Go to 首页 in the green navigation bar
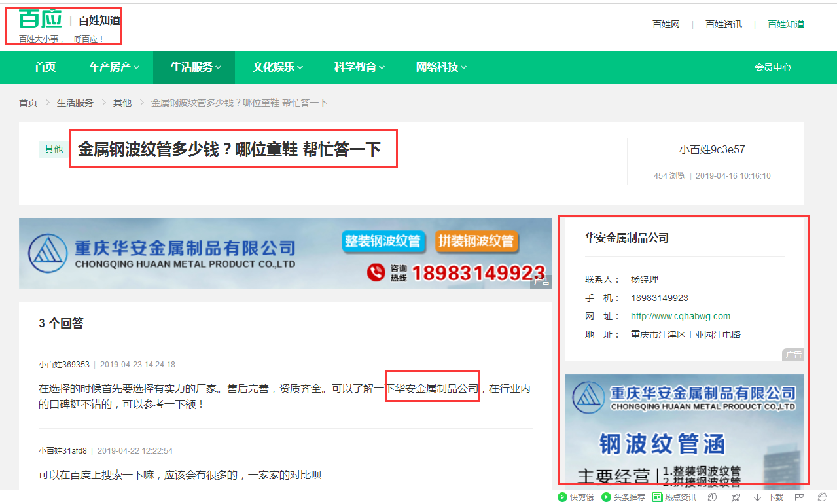 [x=45, y=67]
